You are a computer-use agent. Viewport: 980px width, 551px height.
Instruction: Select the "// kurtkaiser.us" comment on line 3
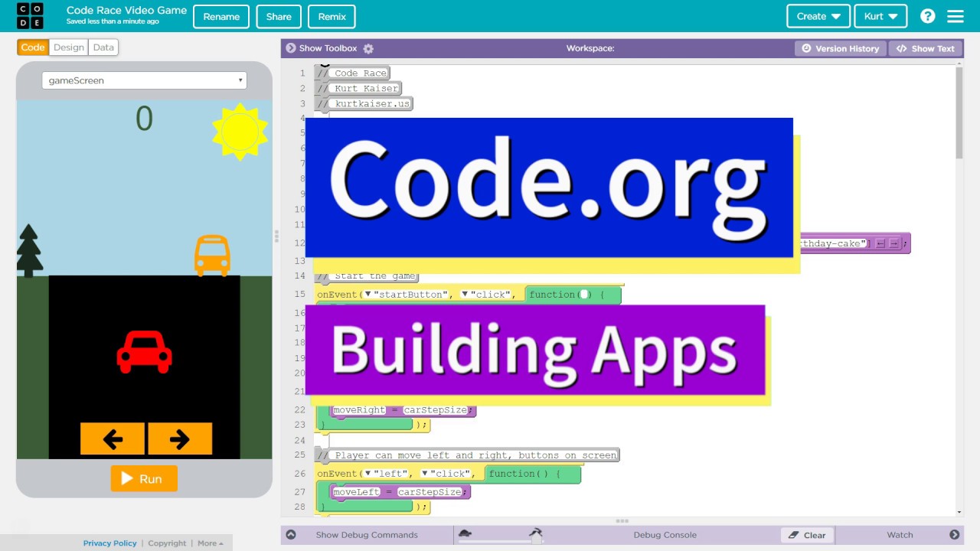[364, 103]
